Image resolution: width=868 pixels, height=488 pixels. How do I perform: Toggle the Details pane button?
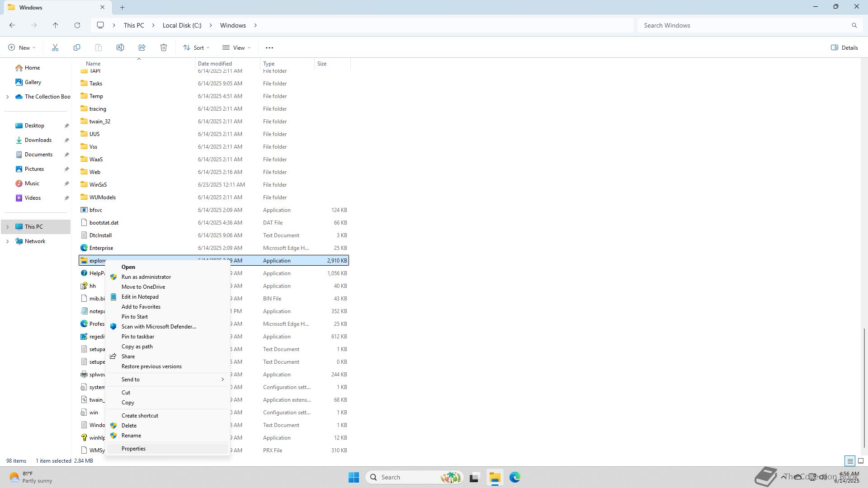(x=844, y=47)
